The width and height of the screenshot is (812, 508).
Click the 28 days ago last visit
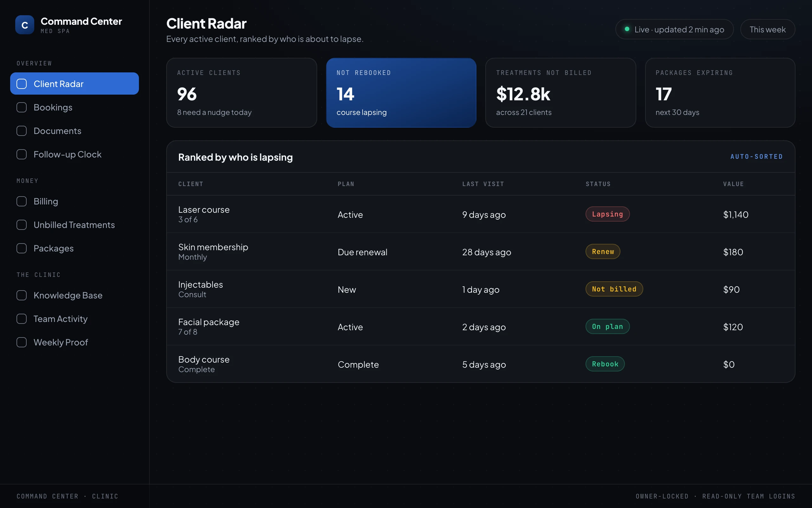tap(487, 252)
